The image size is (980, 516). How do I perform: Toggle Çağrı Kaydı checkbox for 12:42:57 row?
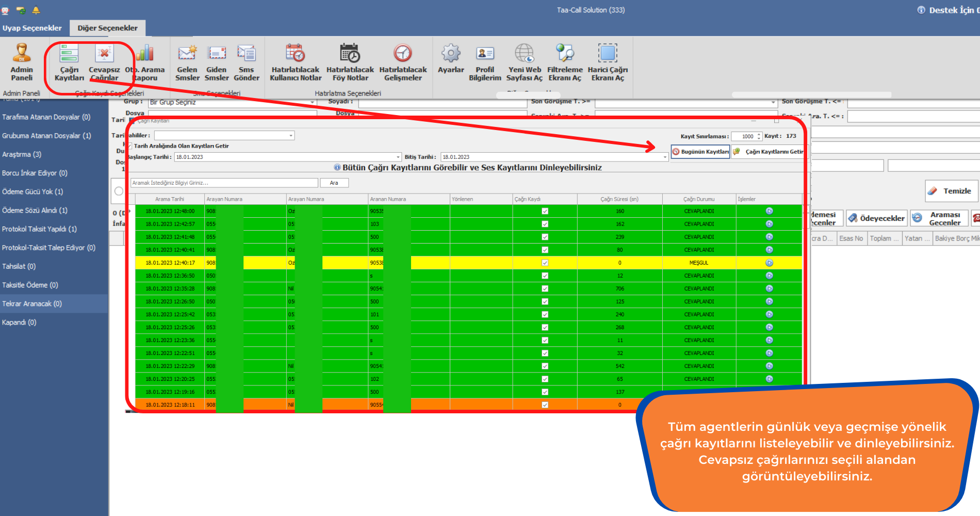[545, 224]
